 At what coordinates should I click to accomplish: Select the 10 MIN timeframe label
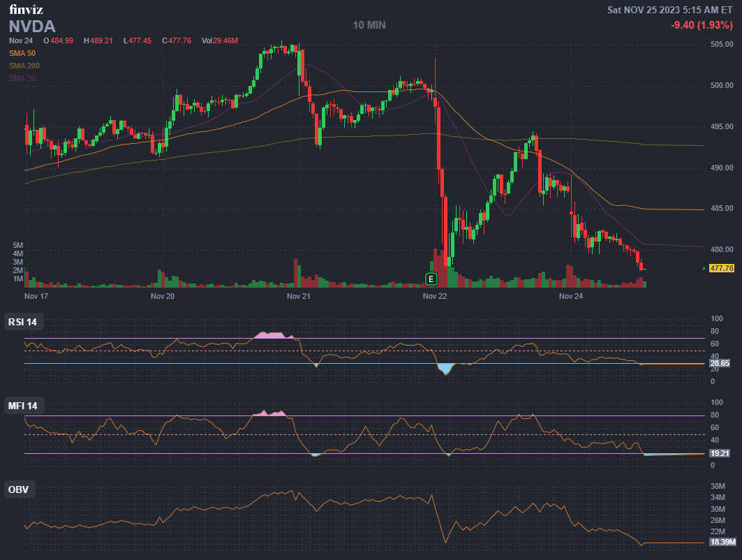(x=369, y=25)
